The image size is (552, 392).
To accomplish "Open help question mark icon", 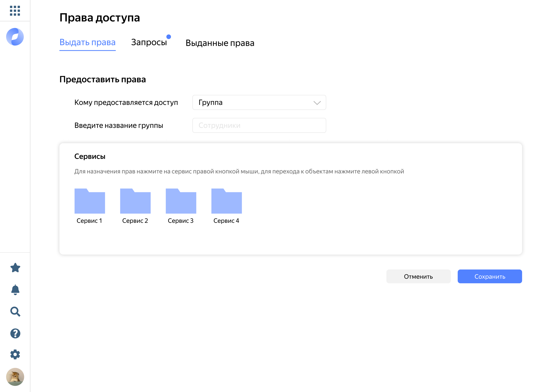I will click(15, 333).
